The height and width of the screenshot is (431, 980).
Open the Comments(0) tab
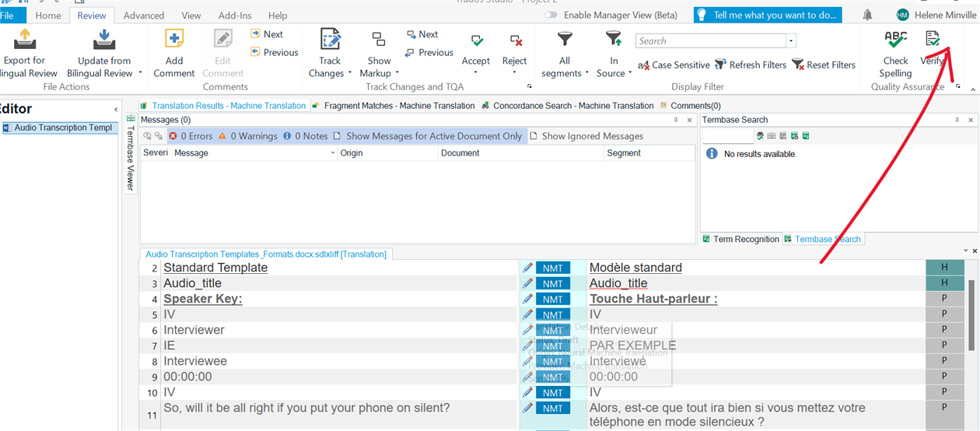(x=690, y=106)
